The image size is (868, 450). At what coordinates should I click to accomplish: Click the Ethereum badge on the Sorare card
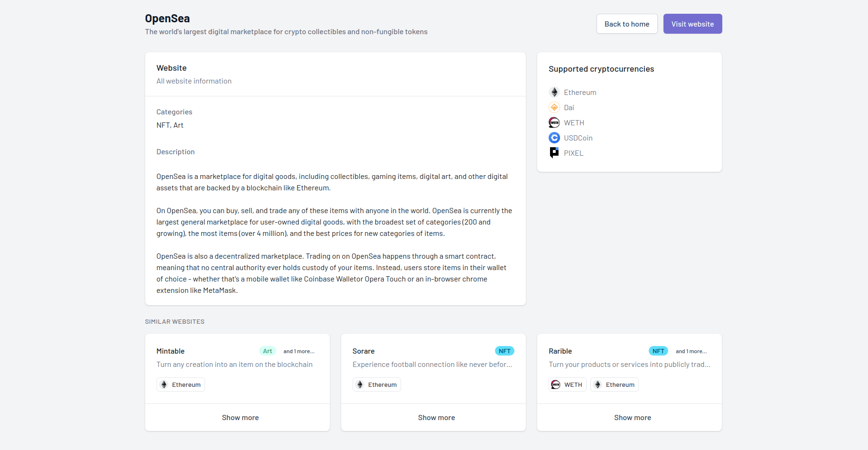point(376,384)
